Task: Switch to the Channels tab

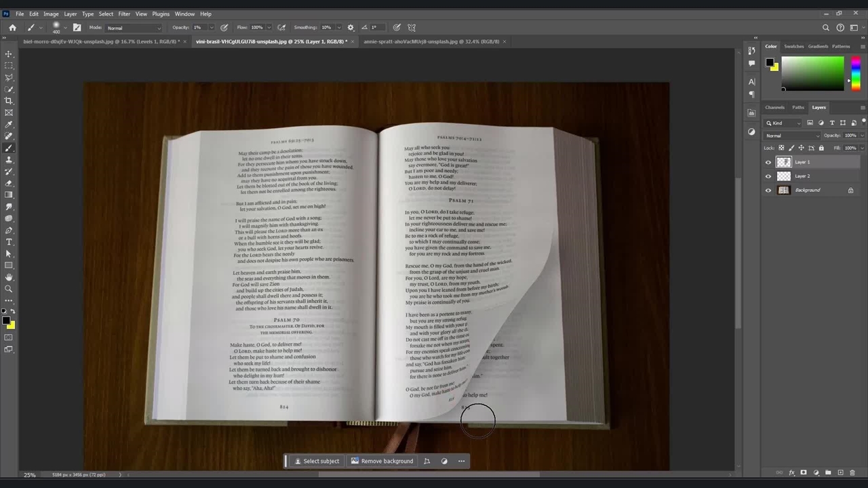Action: tap(774, 107)
